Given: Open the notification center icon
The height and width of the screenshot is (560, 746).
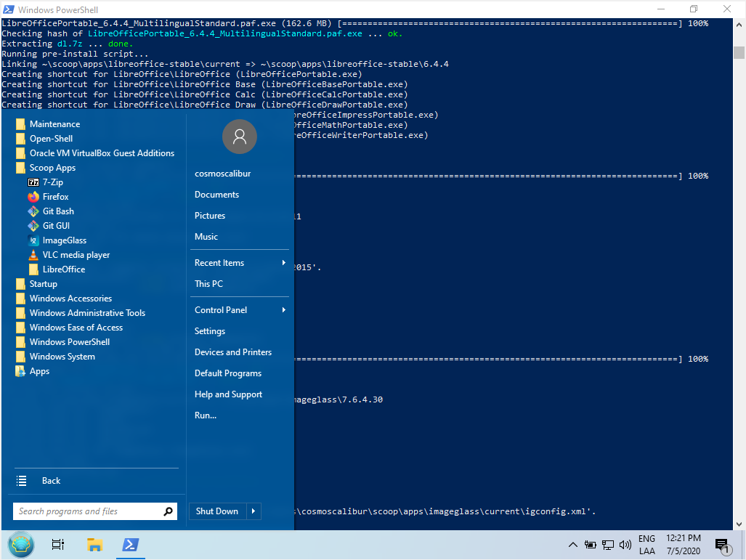Looking at the screenshot, I should [721, 545].
